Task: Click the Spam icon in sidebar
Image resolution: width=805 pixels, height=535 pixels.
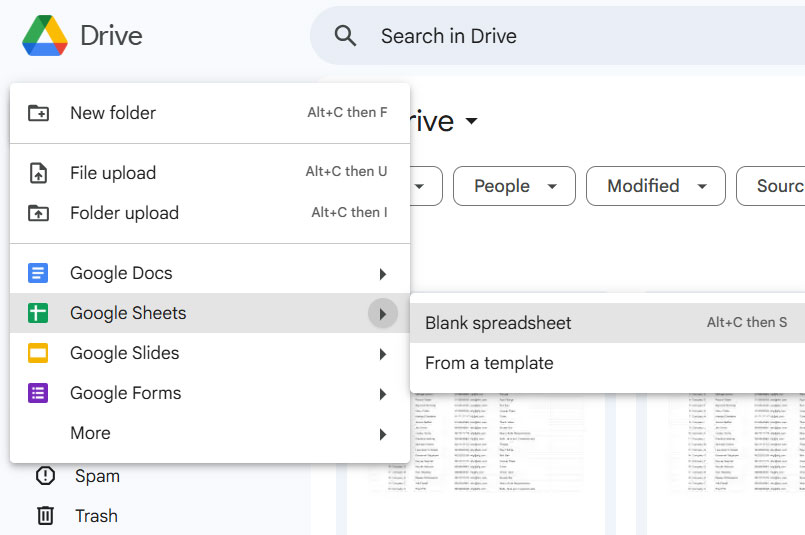Action: 45,475
